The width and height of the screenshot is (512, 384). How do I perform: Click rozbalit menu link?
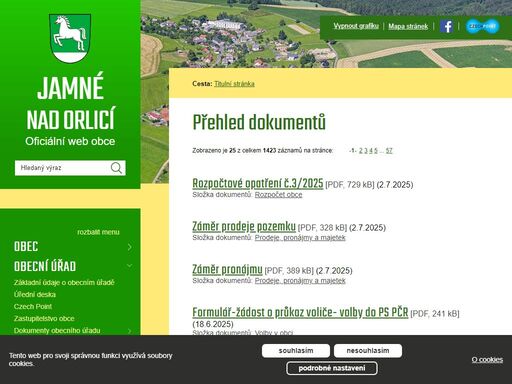click(x=98, y=232)
